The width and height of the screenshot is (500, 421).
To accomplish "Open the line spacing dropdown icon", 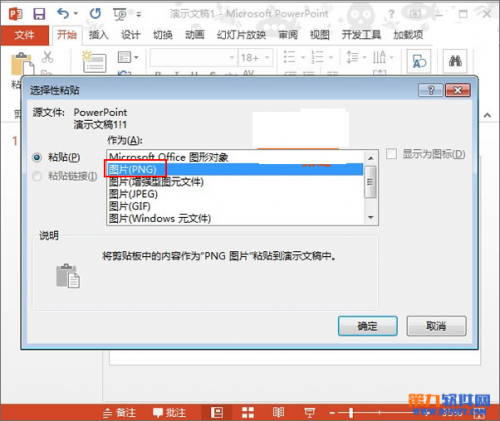I will point(356,57).
